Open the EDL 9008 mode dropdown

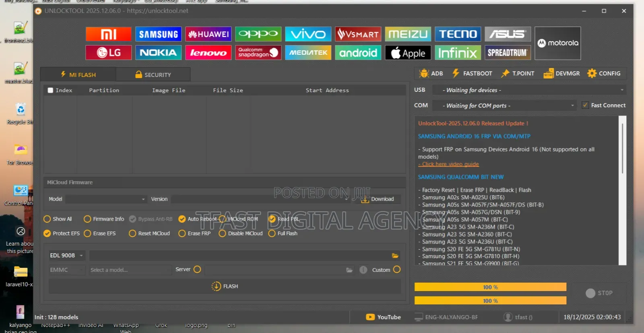coord(67,255)
